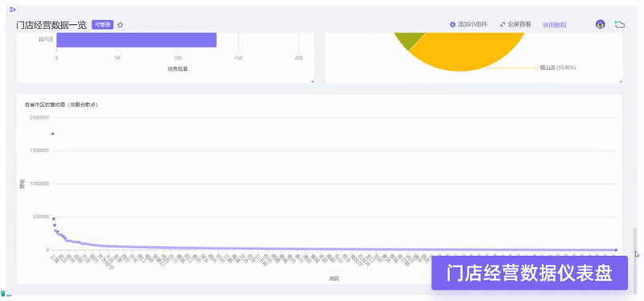Click the 营收 y-axis label
This screenshot has width=644, height=301.
tap(23, 183)
